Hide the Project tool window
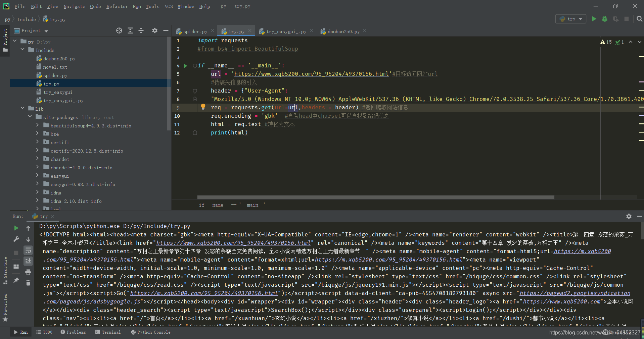This screenshot has width=644, height=339. click(x=166, y=31)
